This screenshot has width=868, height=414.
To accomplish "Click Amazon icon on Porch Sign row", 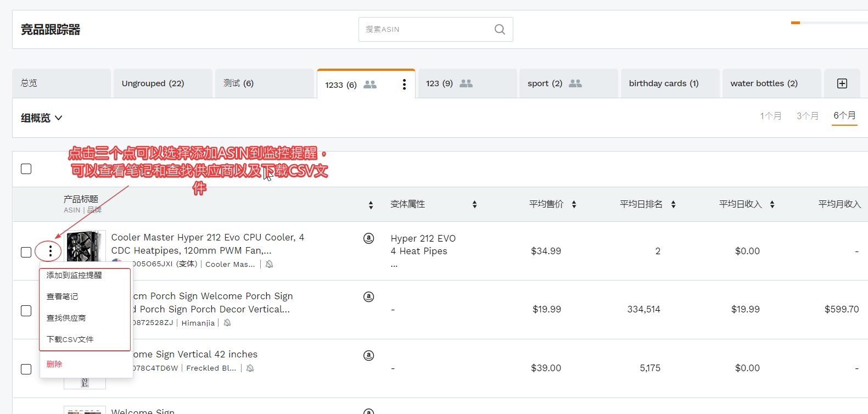I will pos(369,296).
